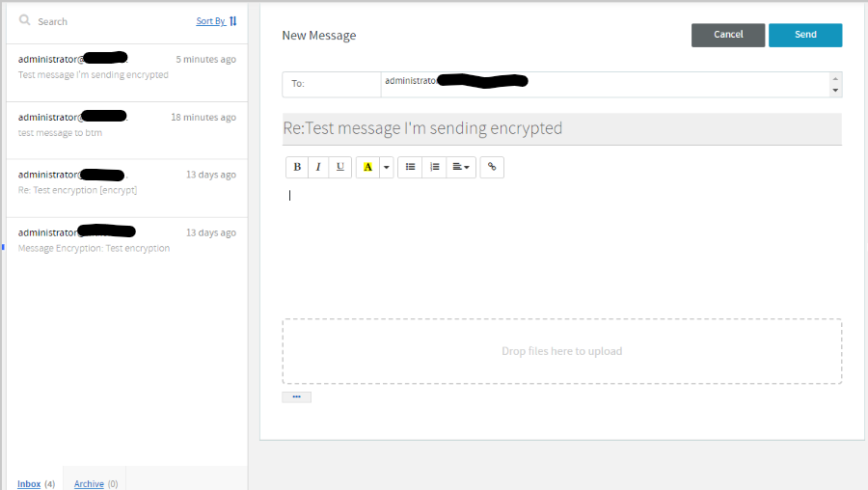Apply yellow highlight color to text
Screen dimensions: 868x490
point(367,167)
